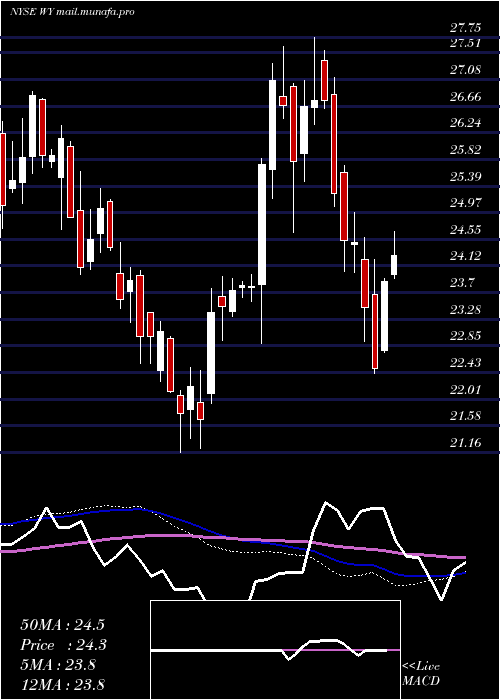
Task: Click the 21.16 price axis label
Action: click(x=465, y=442)
